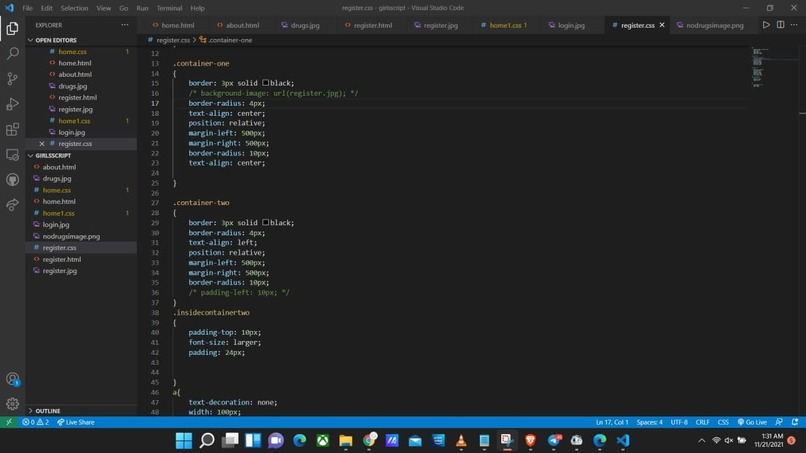806x453 pixels.
Task: Open Windows Start menu
Action: (x=184, y=441)
